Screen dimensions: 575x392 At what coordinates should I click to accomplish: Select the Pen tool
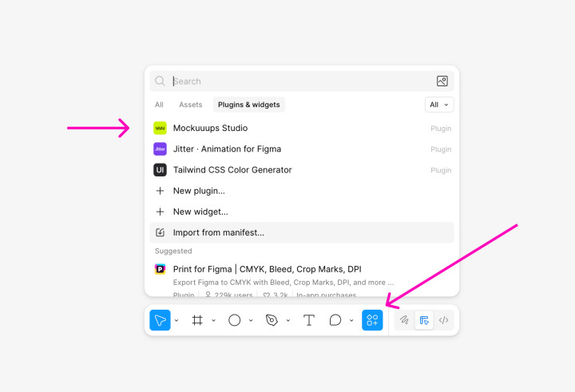click(x=272, y=320)
